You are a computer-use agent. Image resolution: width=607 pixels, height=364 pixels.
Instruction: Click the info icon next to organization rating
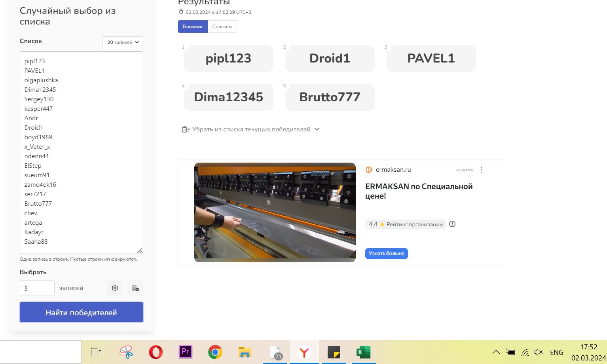point(452,224)
